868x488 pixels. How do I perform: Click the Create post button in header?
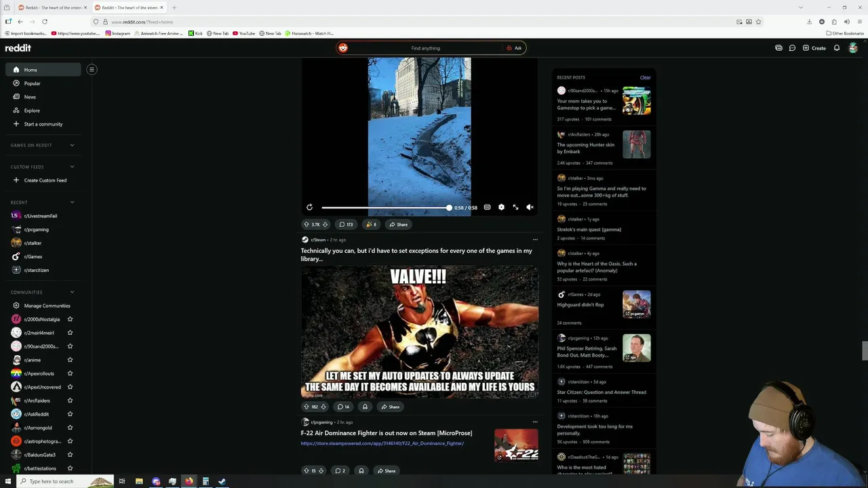[814, 48]
